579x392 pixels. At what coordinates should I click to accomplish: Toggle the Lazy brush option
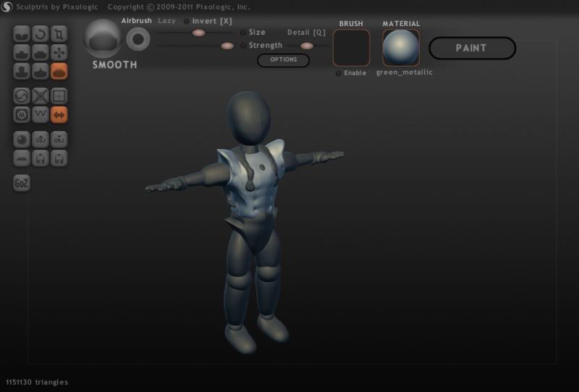point(167,21)
